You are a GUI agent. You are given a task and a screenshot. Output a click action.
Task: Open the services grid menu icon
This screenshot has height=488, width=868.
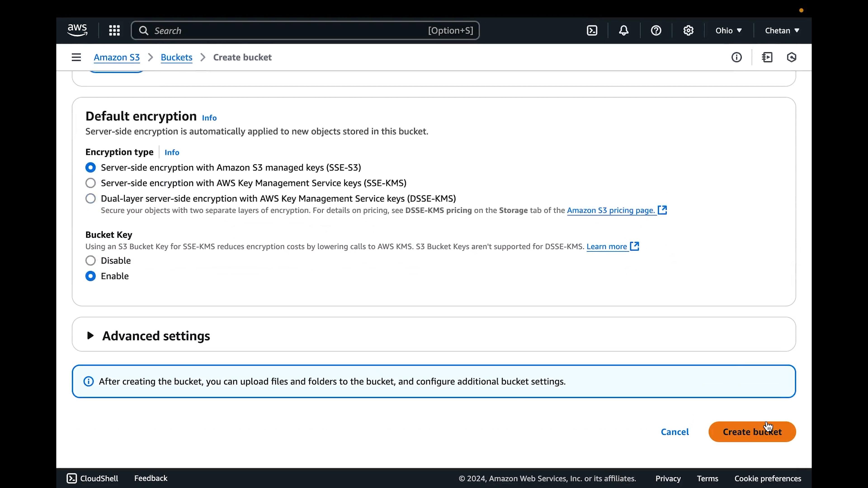[114, 30]
